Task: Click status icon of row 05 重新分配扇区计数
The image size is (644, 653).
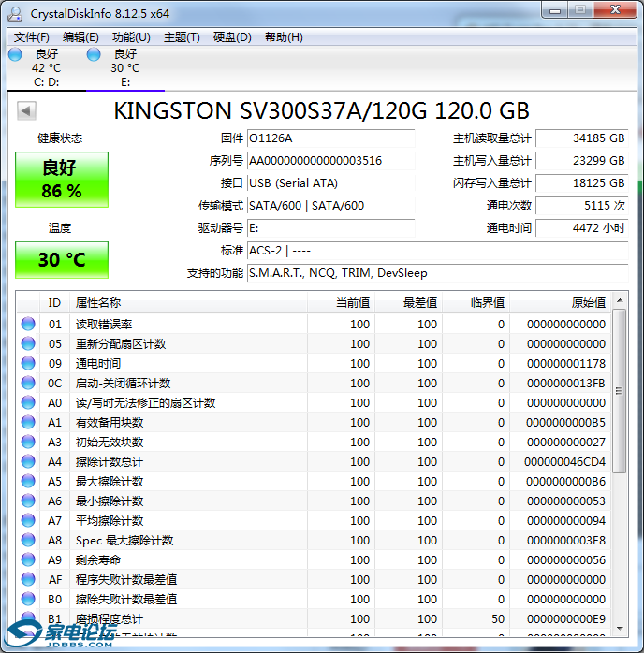Action: [28, 343]
